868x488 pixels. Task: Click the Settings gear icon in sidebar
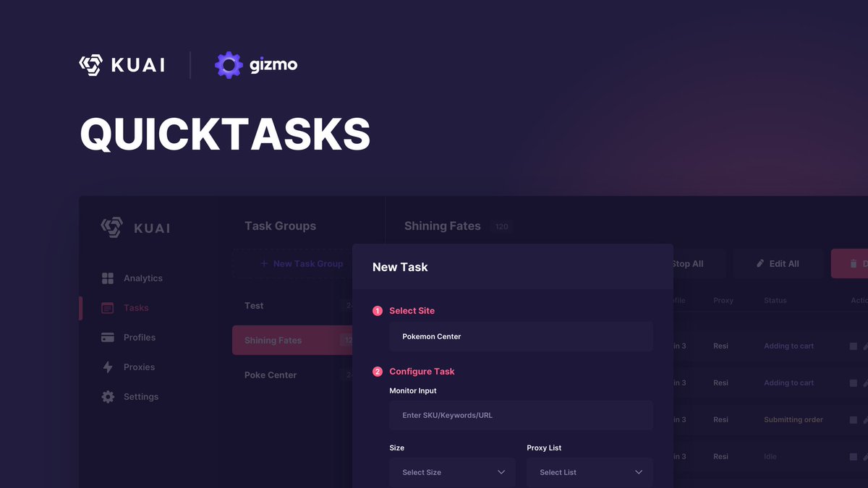coord(108,397)
